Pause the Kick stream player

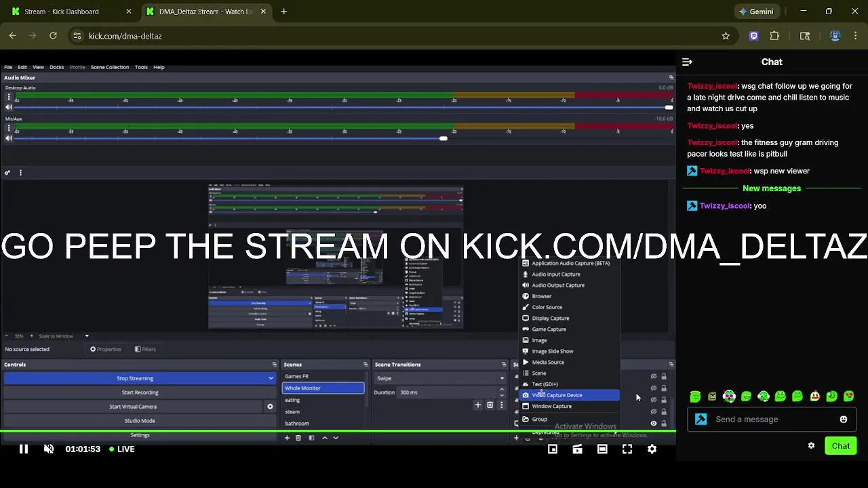click(24, 449)
